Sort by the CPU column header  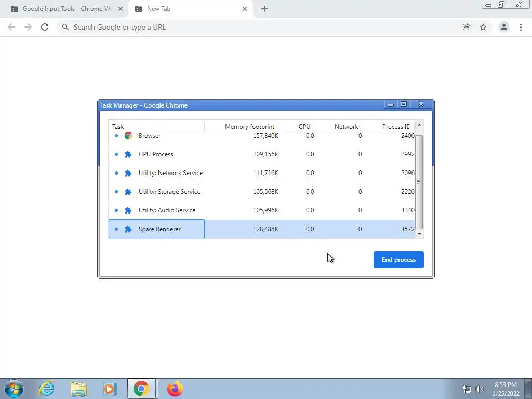[297, 127]
